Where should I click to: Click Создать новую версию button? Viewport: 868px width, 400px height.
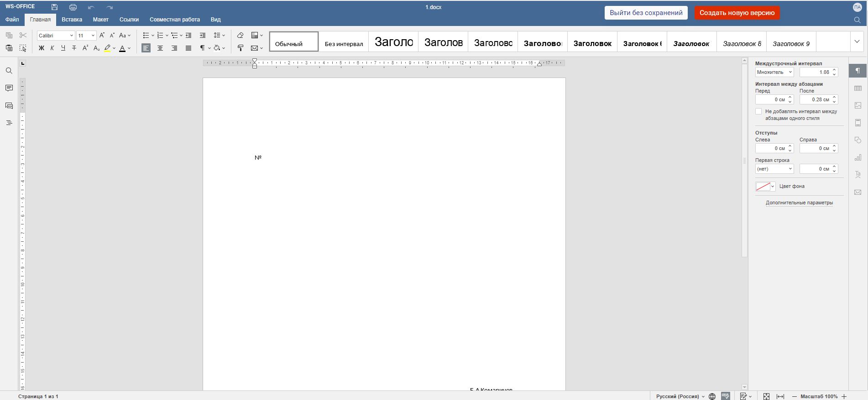[737, 13]
